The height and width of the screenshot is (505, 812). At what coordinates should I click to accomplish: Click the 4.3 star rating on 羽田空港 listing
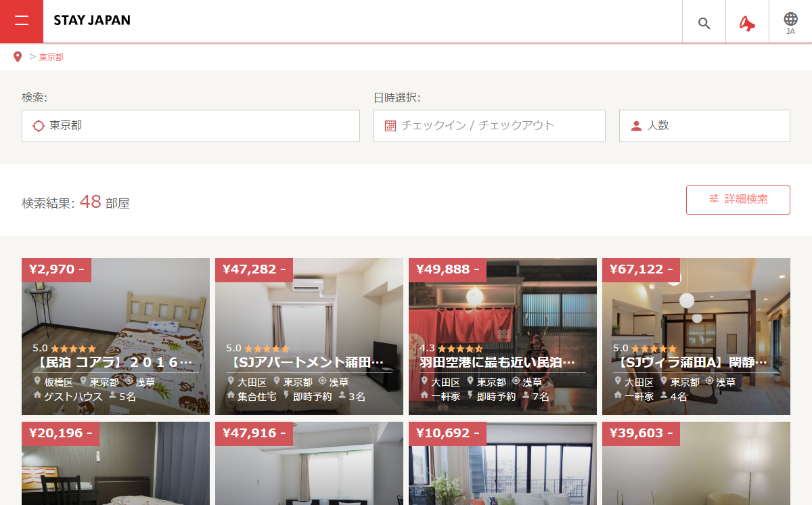pyautogui.click(x=451, y=348)
